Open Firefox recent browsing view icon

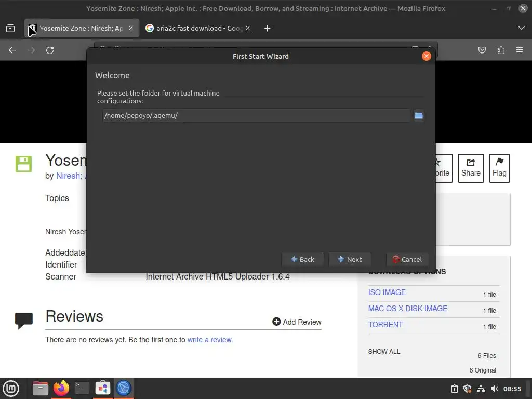[x=10, y=29]
